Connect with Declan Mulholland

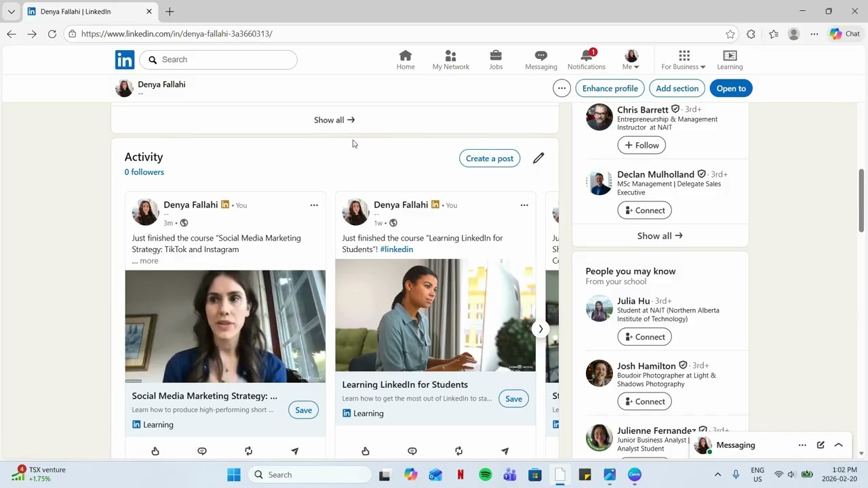tap(644, 210)
